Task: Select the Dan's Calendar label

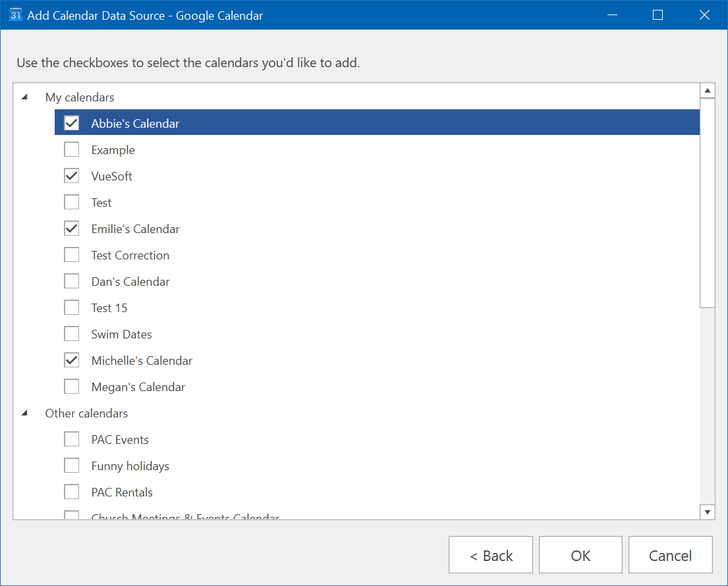Action: tap(130, 282)
